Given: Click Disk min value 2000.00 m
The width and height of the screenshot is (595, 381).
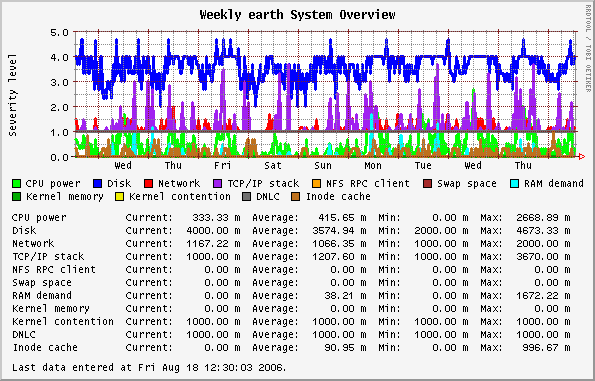Looking at the screenshot, I should pyautogui.click(x=441, y=230).
